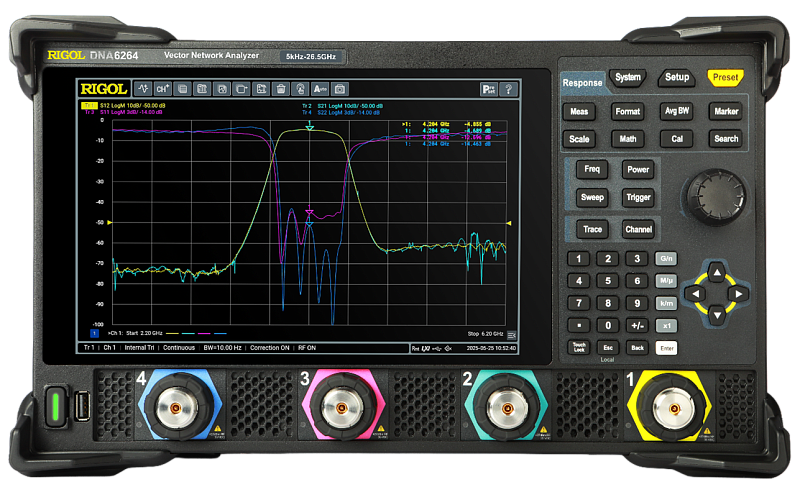
Task: Tap the waveform trace icon beside RIGOL logo
Action: click(x=144, y=89)
